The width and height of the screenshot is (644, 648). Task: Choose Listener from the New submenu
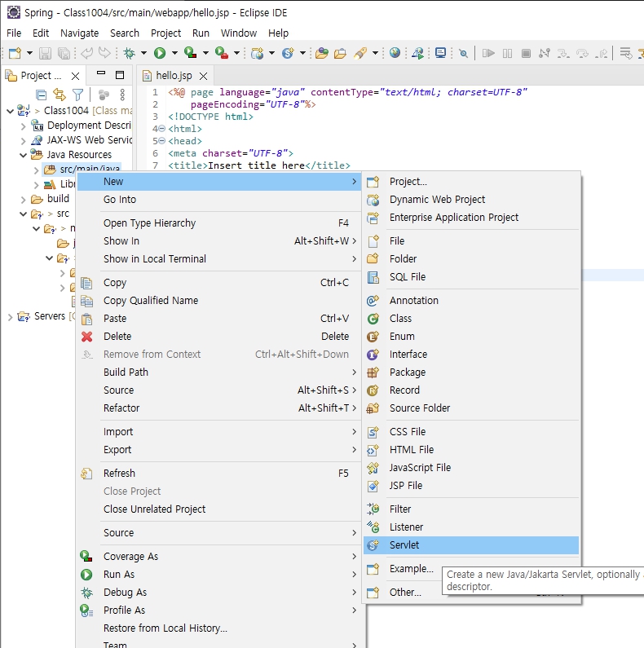click(x=471, y=527)
